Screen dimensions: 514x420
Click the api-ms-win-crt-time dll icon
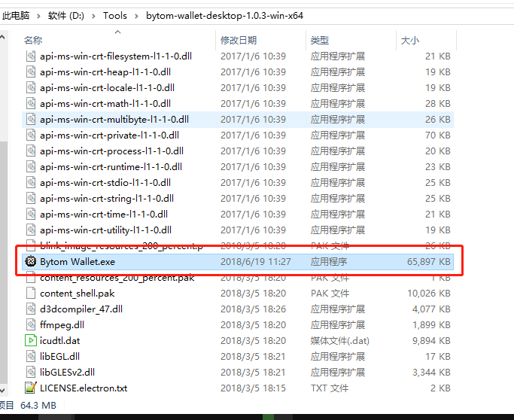tap(31, 214)
